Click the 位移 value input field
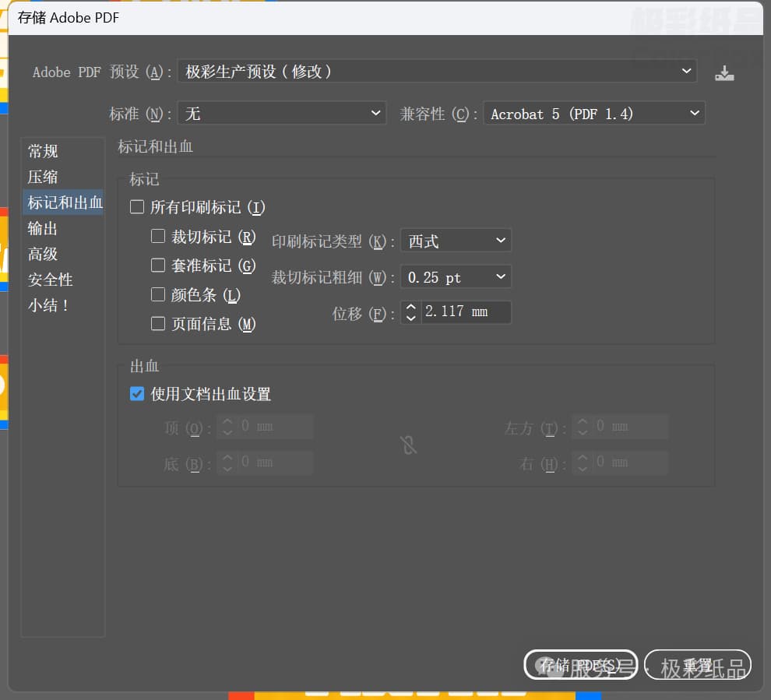The image size is (771, 700). pyautogui.click(x=466, y=312)
